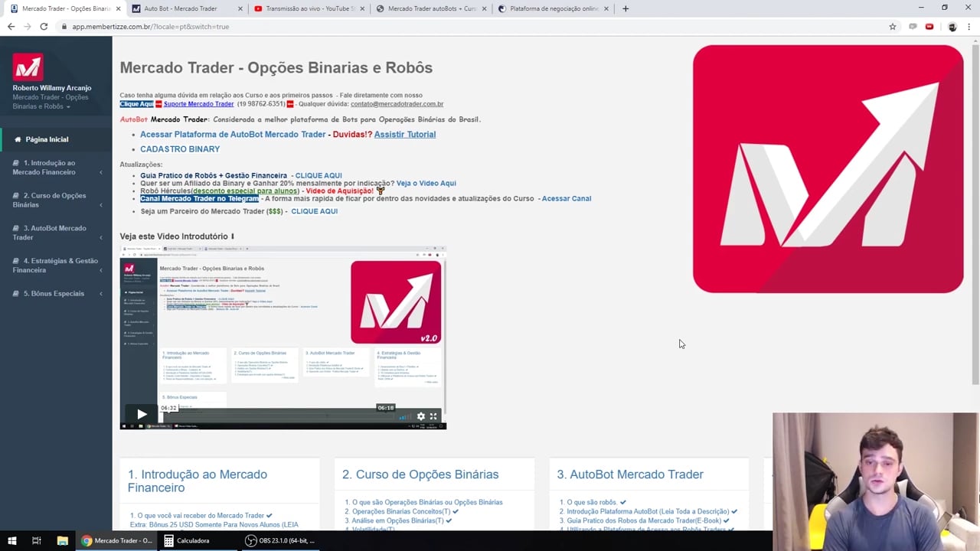
Task: Click the address bar URL field
Action: [x=475, y=27]
